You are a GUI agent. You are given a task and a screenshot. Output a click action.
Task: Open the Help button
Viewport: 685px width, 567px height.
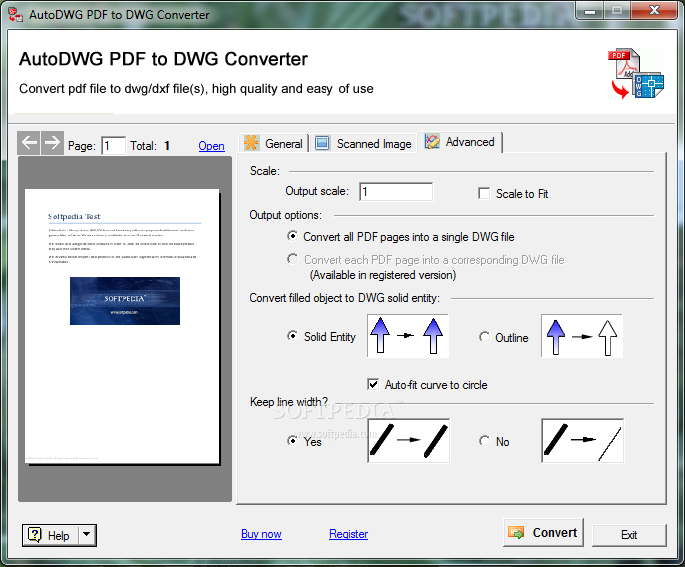(x=51, y=535)
